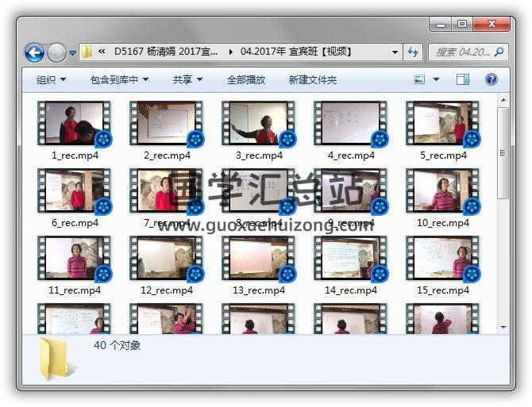Viewport: 532px width, 407px height.
Task: Click the vertical scrollbar thumb
Action: point(503,153)
